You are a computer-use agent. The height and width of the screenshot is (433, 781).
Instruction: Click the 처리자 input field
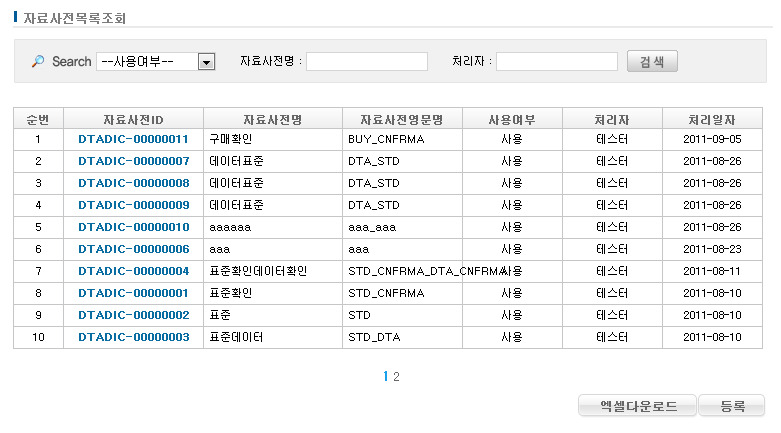click(556, 62)
